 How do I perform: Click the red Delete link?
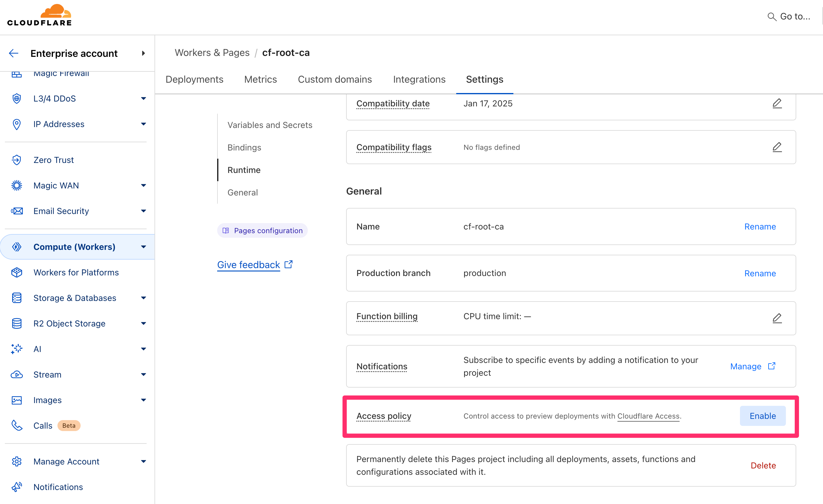point(763,465)
